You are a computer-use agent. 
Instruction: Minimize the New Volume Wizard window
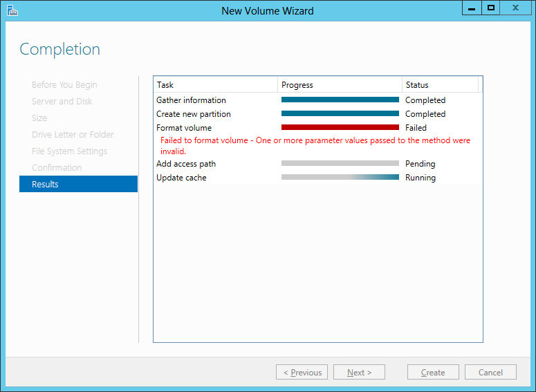click(472, 8)
